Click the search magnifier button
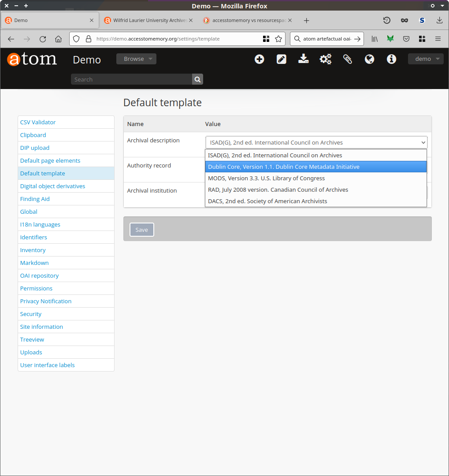This screenshot has width=449, height=476. 197,79
